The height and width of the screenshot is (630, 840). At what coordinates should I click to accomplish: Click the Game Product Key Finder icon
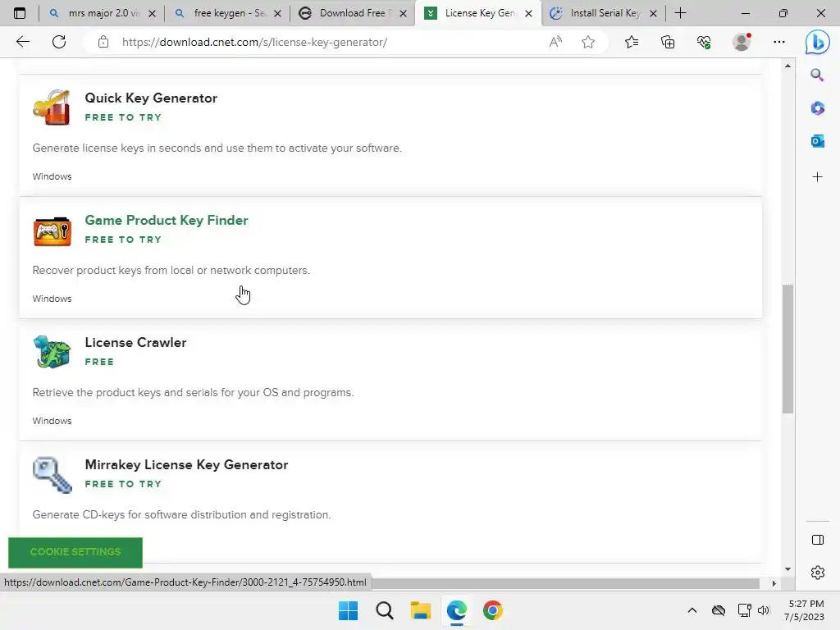pos(52,231)
